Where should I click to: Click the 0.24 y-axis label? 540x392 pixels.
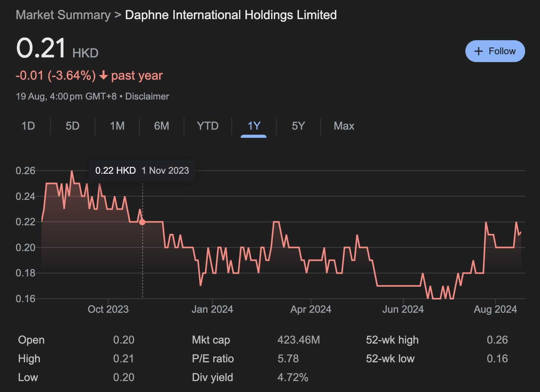coord(25,196)
